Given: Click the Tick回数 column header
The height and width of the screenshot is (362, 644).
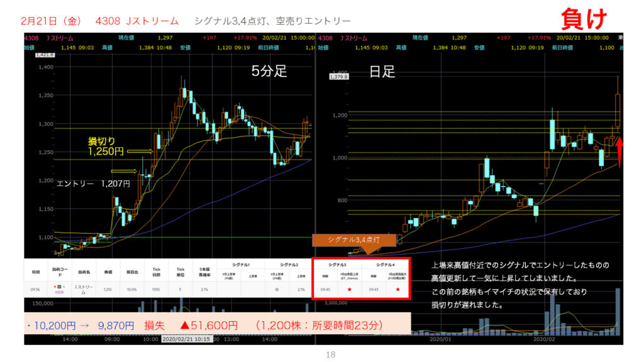Looking at the screenshot, I should [x=157, y=271].
